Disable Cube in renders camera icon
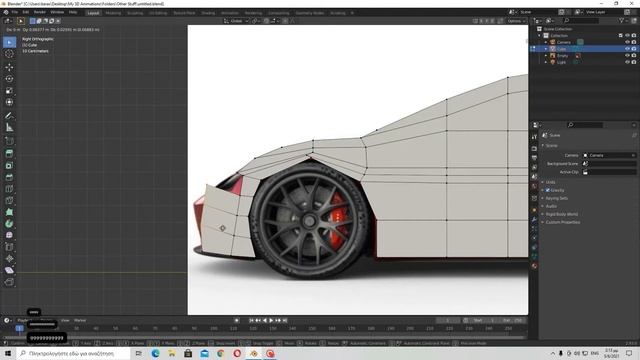640x360 pixels. pos(634,49)
